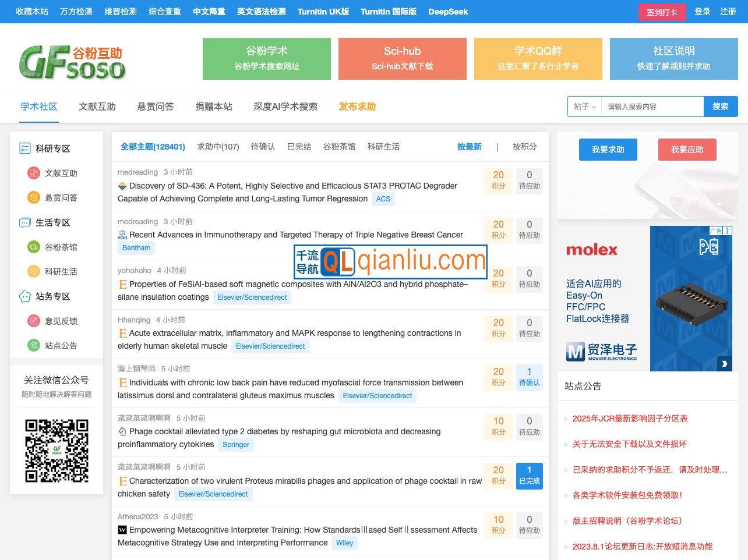Click the 悬赏问答 sidebar icon
This screenshot has height=560, width=748.
click(34, 198)
